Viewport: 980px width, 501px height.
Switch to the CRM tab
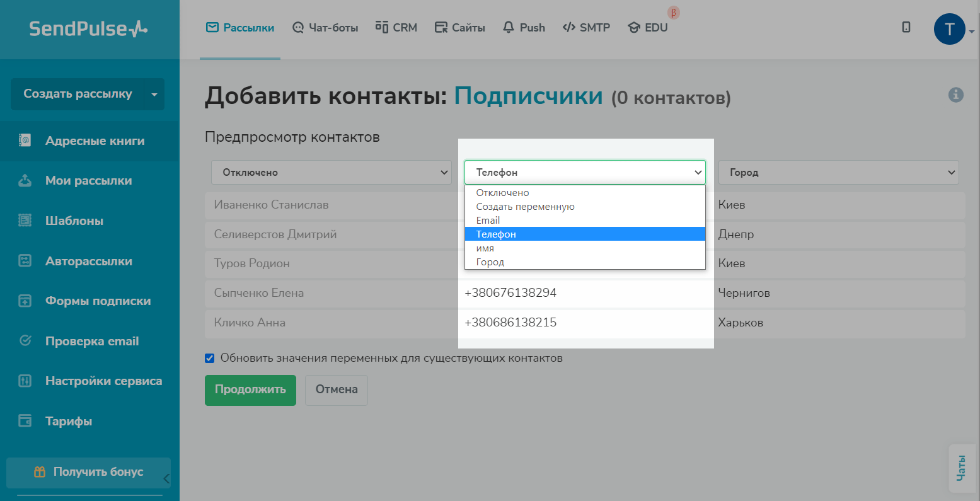396,28
